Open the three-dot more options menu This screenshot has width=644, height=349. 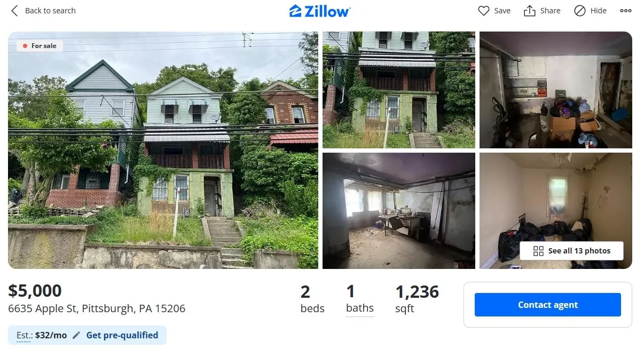tap(626, 11)
